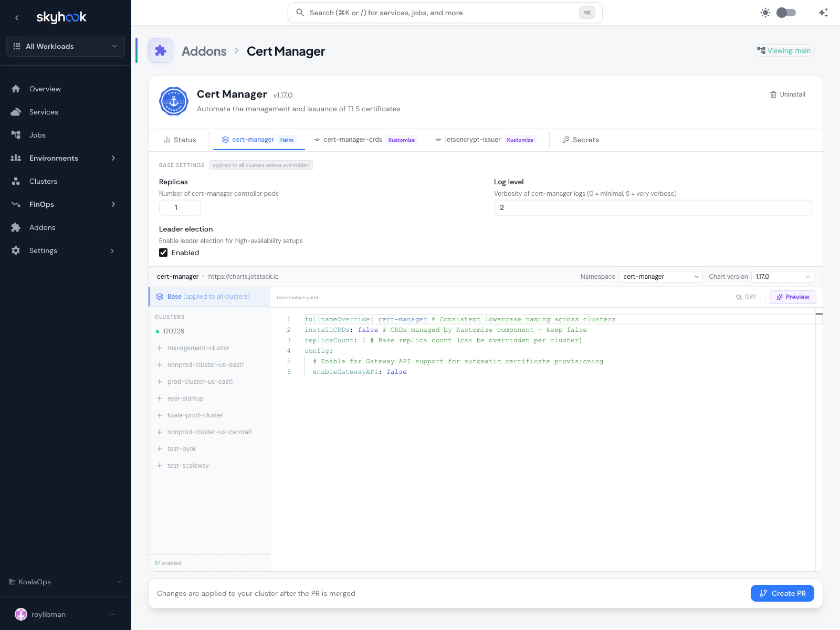Image resolution: width=840 pixels, height=630 pixels.
Task: Click the Uninstall button
Action: 787,94
